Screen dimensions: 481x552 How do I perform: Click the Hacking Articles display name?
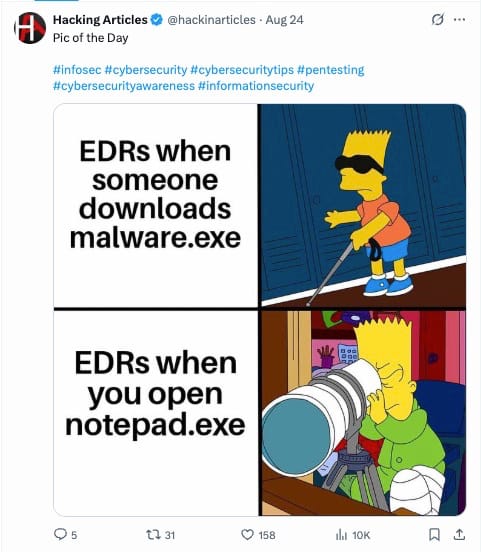coord(100,20)
